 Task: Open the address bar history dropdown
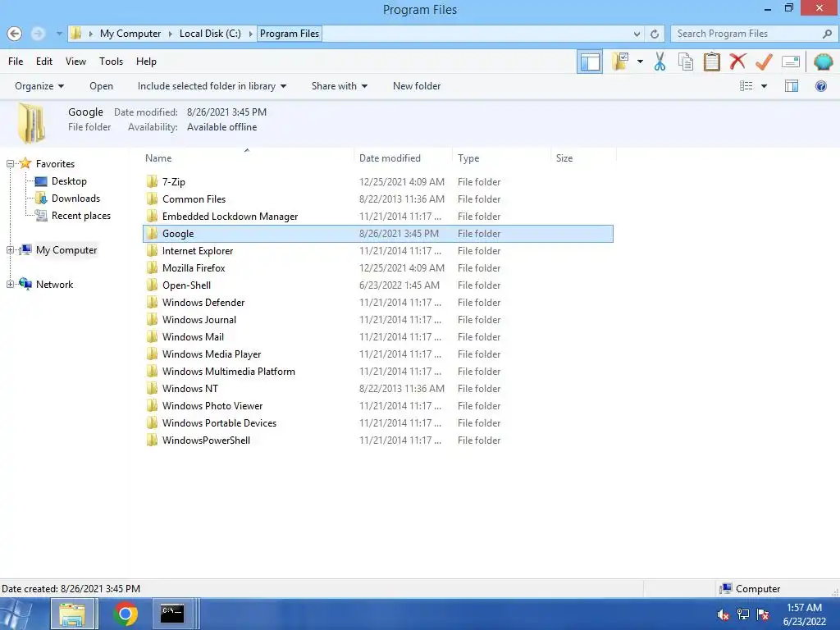637,34
